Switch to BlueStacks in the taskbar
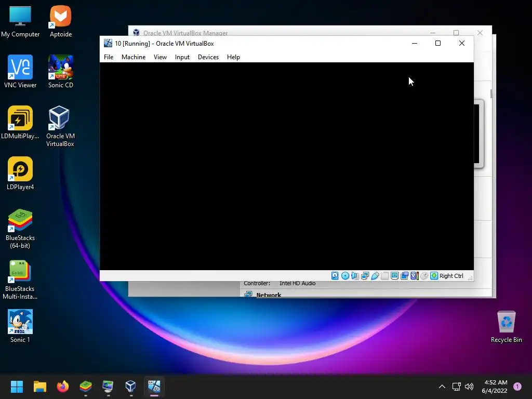The image size is (532, 399). tap(86, 387)
